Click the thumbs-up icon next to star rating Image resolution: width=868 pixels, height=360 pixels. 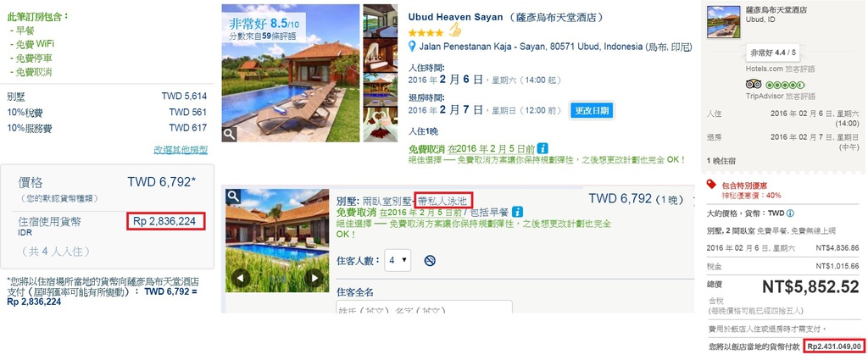[x=454, y=30]
